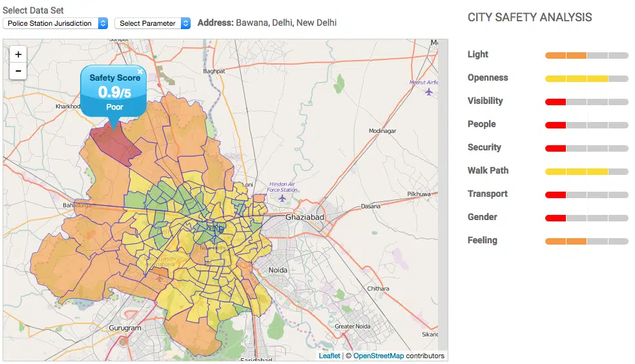Click the Ghaziabad label on the map
This screenshot has height=364, width=635.
pyautogui.click(x=304, y=217)
